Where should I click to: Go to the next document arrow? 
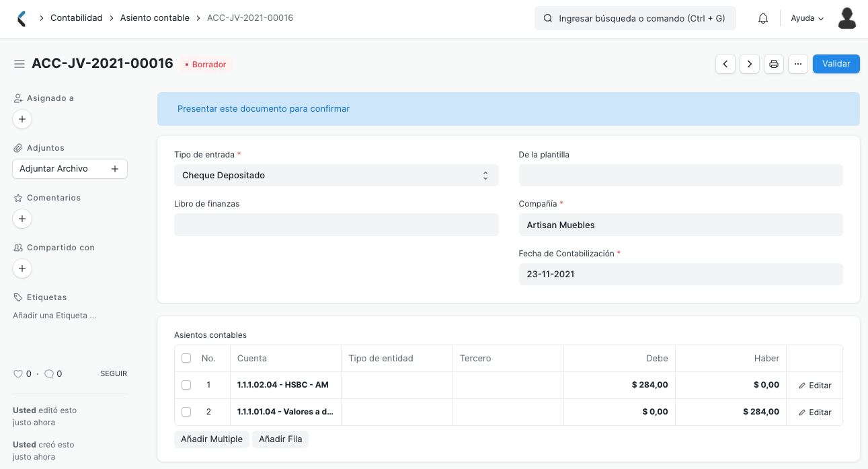(x=750, y=64)
